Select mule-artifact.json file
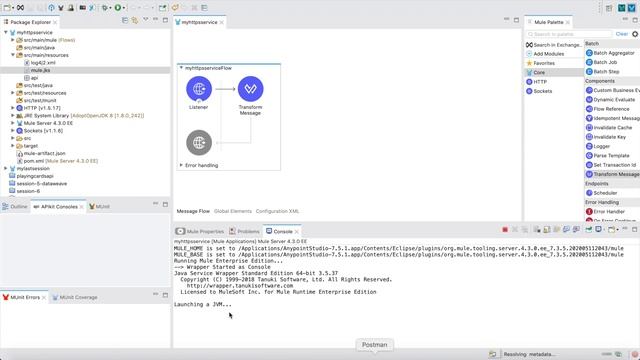640x360 pixels. point(40,153)
